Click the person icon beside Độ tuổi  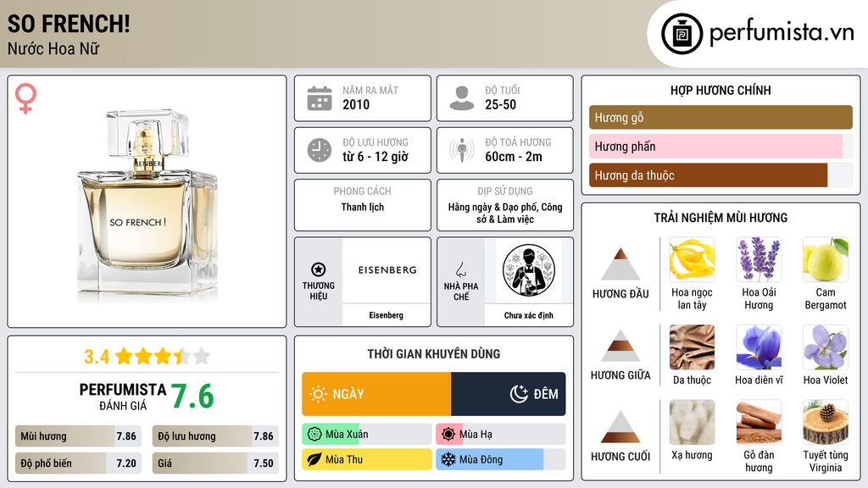tap(462, 98)
